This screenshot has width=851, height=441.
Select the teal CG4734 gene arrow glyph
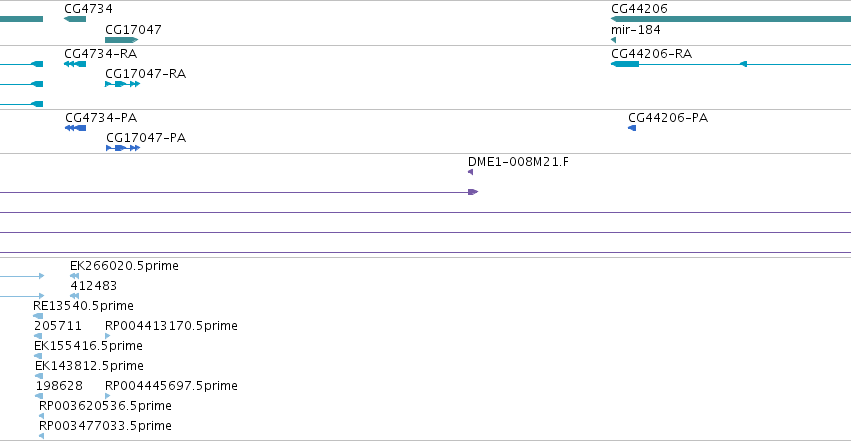click(x=75, y=19)
